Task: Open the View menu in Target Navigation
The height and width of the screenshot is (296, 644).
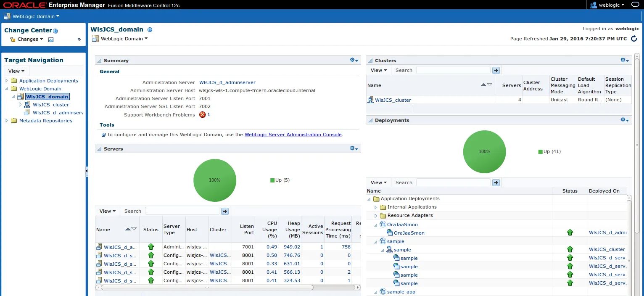Action: tap(16, 71)
